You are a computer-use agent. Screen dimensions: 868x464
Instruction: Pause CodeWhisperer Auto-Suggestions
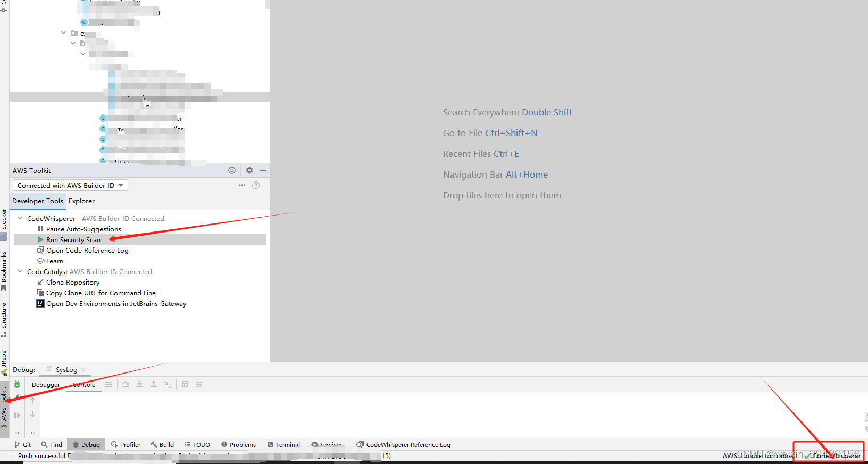pos(84,229)
